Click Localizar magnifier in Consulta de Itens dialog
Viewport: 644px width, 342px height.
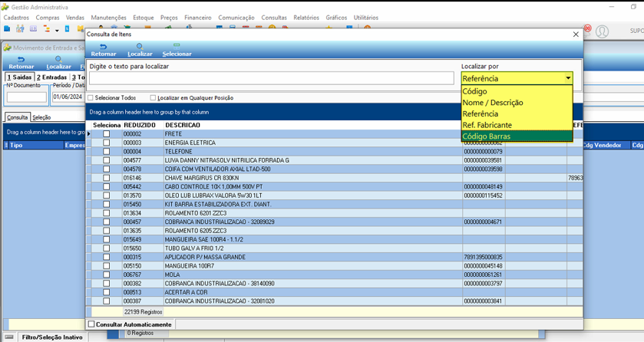click(x=140, y=46)
